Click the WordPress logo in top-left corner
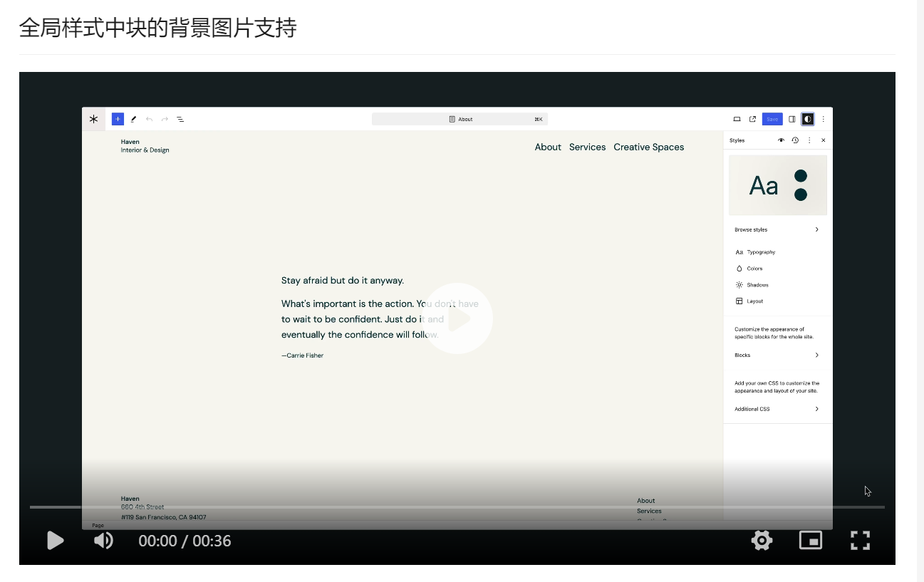Image resolution: width=924 pixels, height=582 pixels. coord(93,119)
